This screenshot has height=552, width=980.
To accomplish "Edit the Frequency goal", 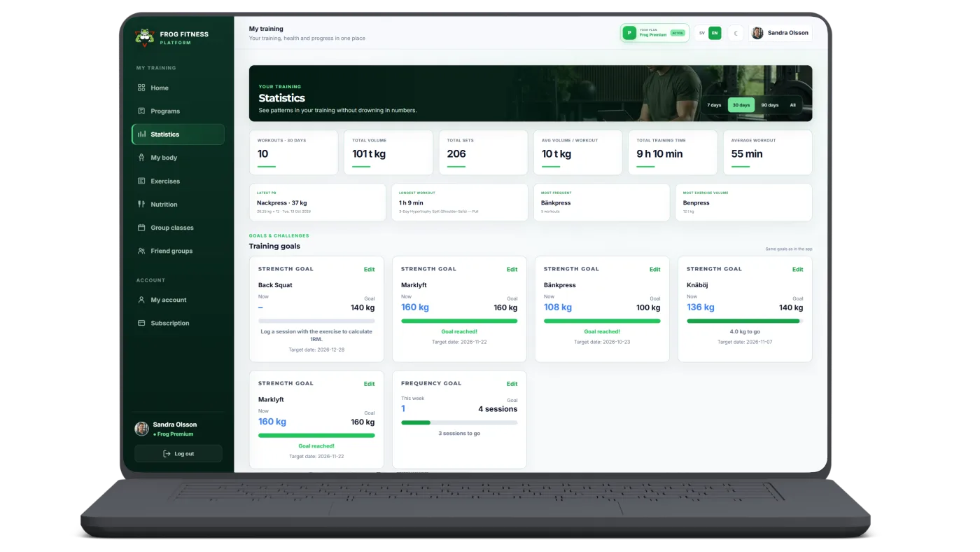I will 512,384.
